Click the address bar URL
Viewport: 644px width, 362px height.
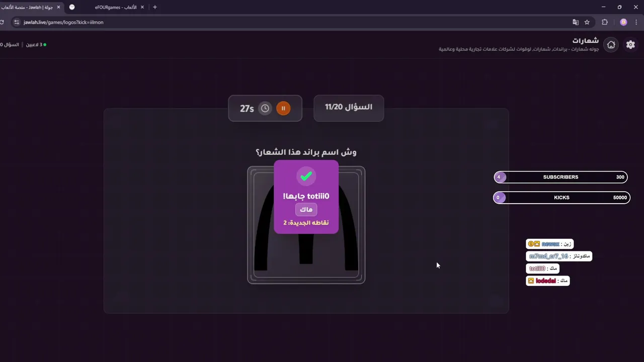(63, 22)
